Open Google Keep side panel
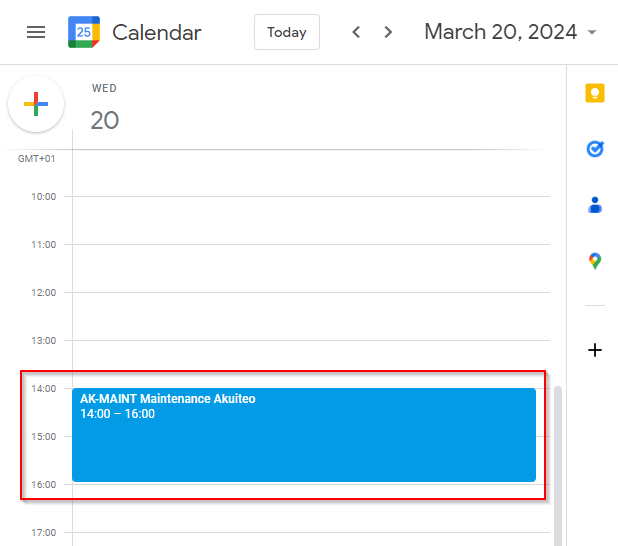 tap(595, 93)
